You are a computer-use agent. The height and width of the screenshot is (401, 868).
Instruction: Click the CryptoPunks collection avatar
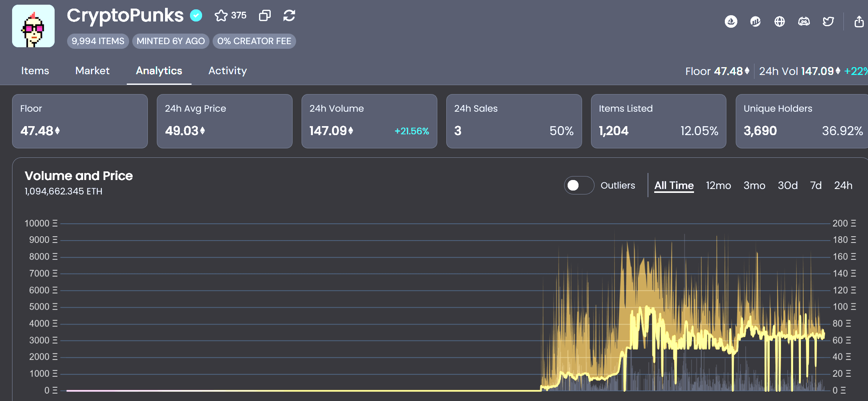[x=33, y=26]
